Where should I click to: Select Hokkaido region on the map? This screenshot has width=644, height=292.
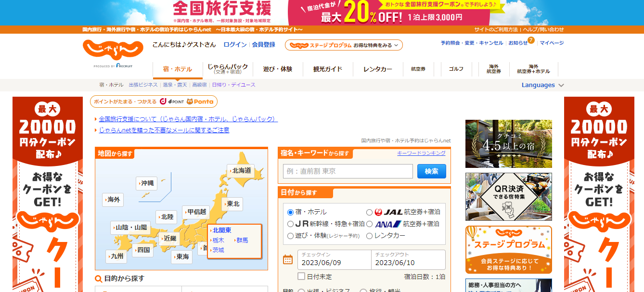pyautogui.click(x=241, y=171)
